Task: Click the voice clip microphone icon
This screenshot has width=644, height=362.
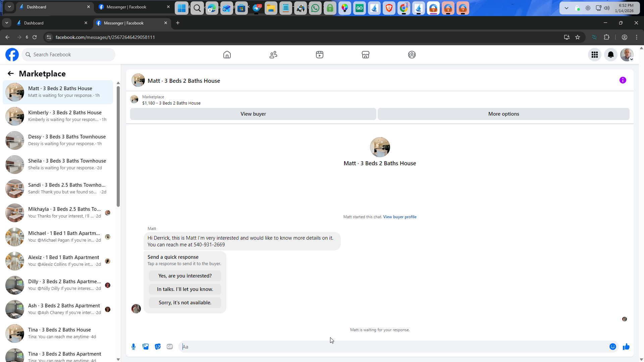Action: coord(133,347)
